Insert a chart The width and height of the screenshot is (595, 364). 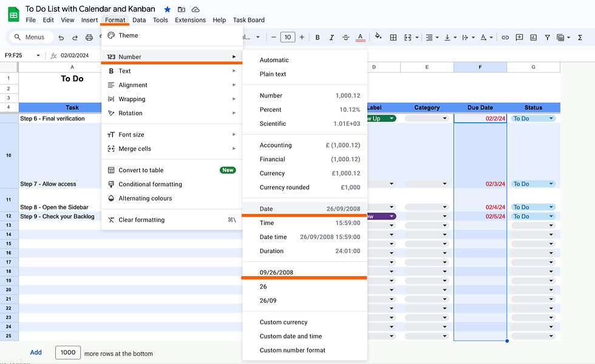click(x=533, y=37)
